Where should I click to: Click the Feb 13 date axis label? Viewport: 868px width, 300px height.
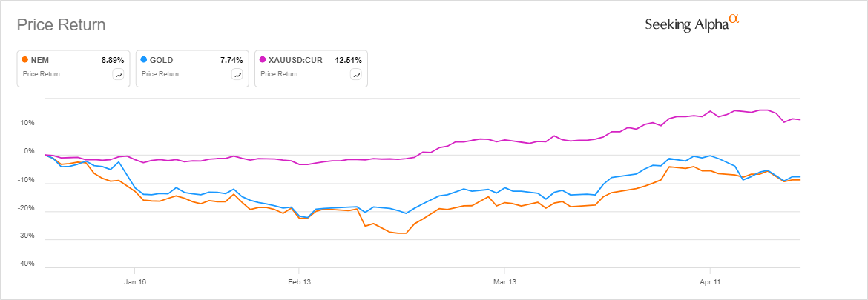coord(298,281)
